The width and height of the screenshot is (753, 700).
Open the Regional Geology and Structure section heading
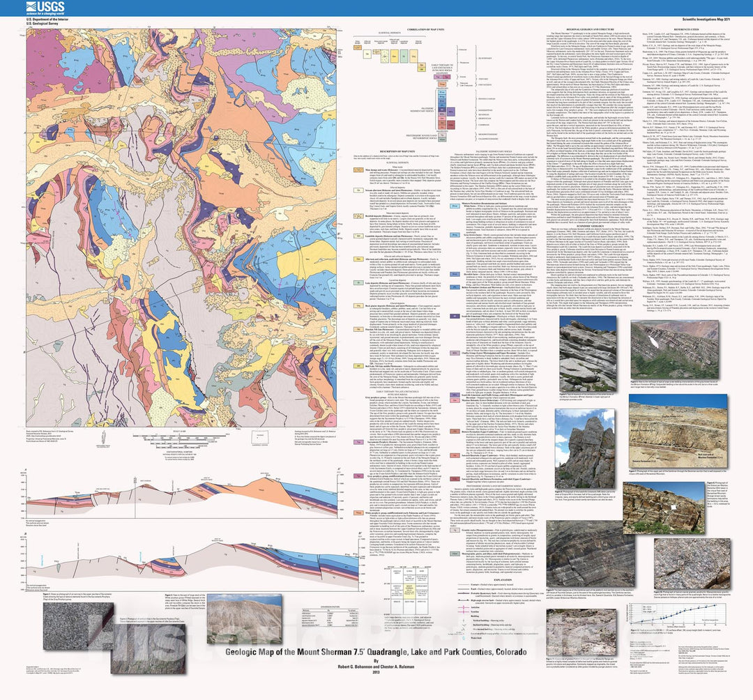(x=584, y=26)
